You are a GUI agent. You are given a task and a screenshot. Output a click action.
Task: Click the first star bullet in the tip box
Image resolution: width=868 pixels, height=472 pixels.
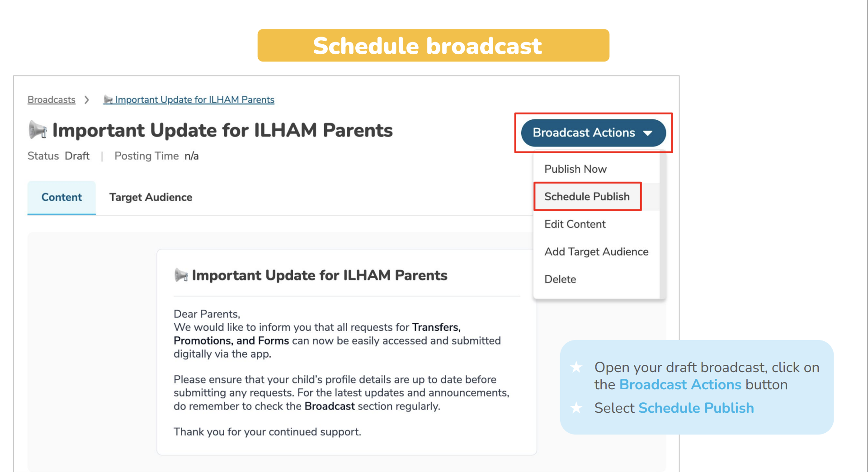(576, 367)
